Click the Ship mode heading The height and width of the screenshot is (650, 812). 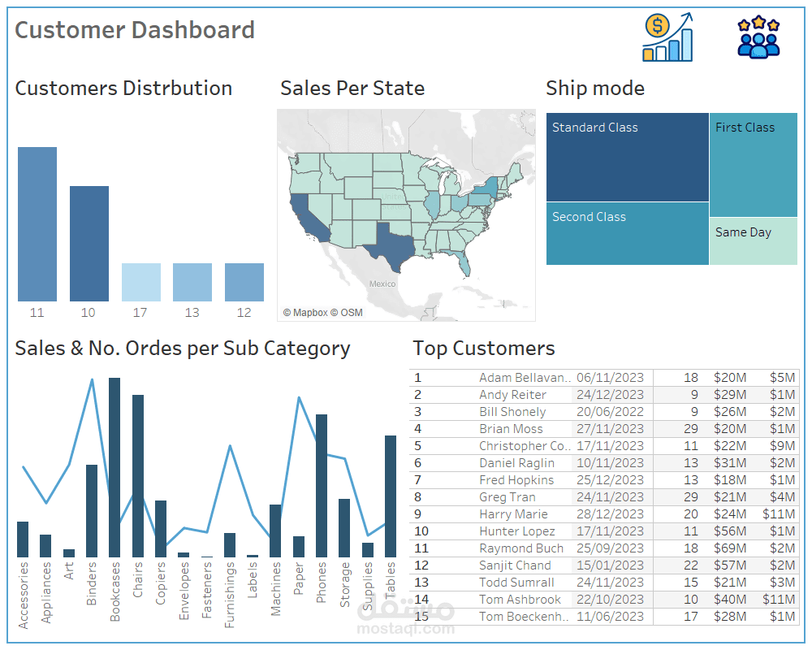click(595, 89)
